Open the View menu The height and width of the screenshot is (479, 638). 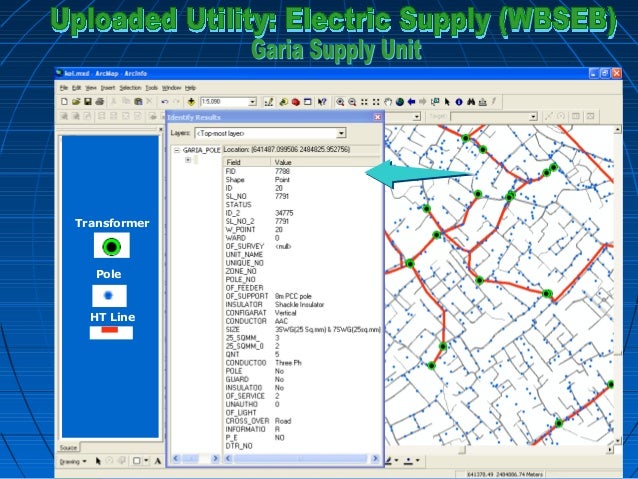(91, 88)
